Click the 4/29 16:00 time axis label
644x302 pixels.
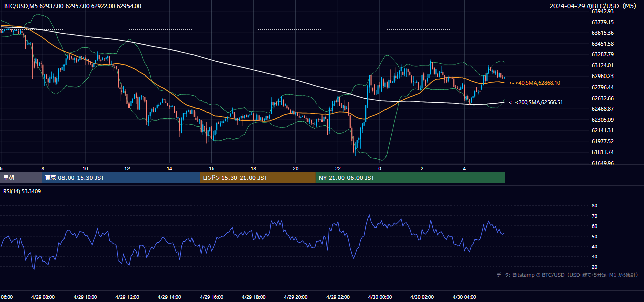pos(212,297)
